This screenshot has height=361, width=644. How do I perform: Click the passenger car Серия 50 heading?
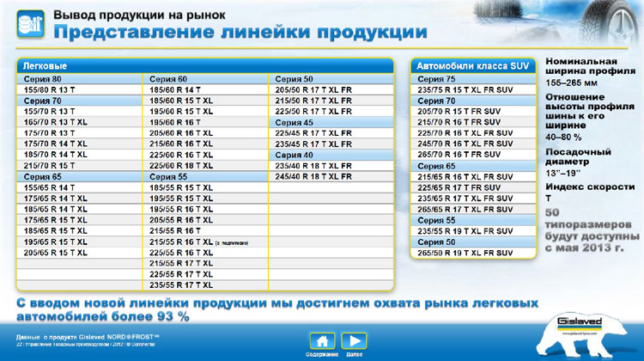pyautogui.click(x=331, y=79)
